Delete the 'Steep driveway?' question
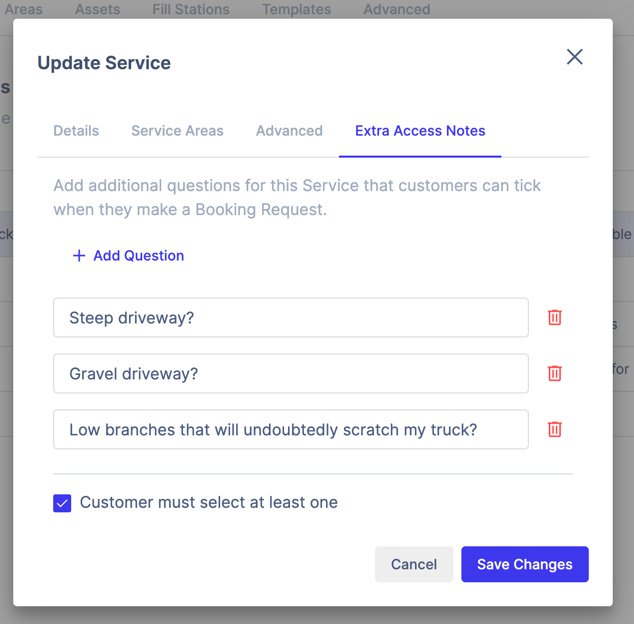The image size is (634, 624). point(554,317)
